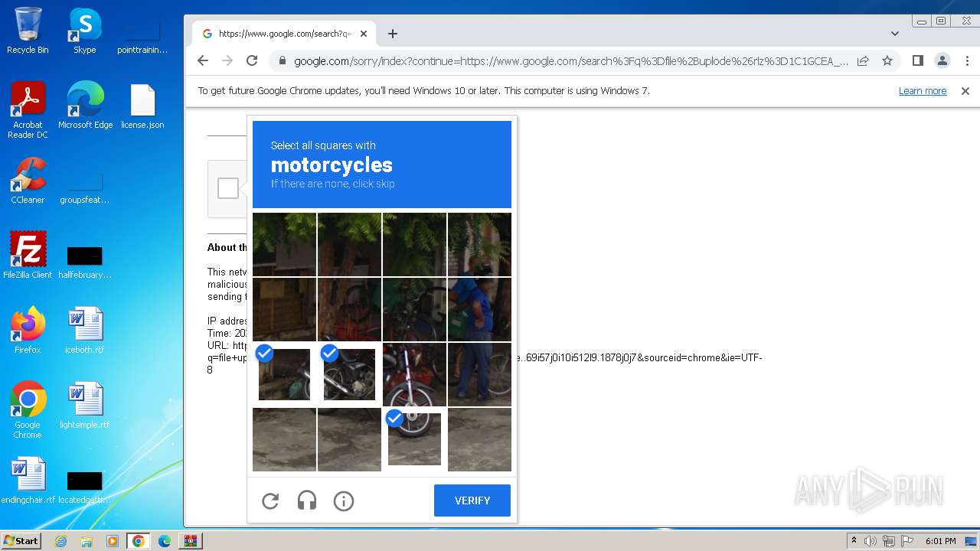Open Action Center flag icon
980x551 pixels.
point(906,541)
